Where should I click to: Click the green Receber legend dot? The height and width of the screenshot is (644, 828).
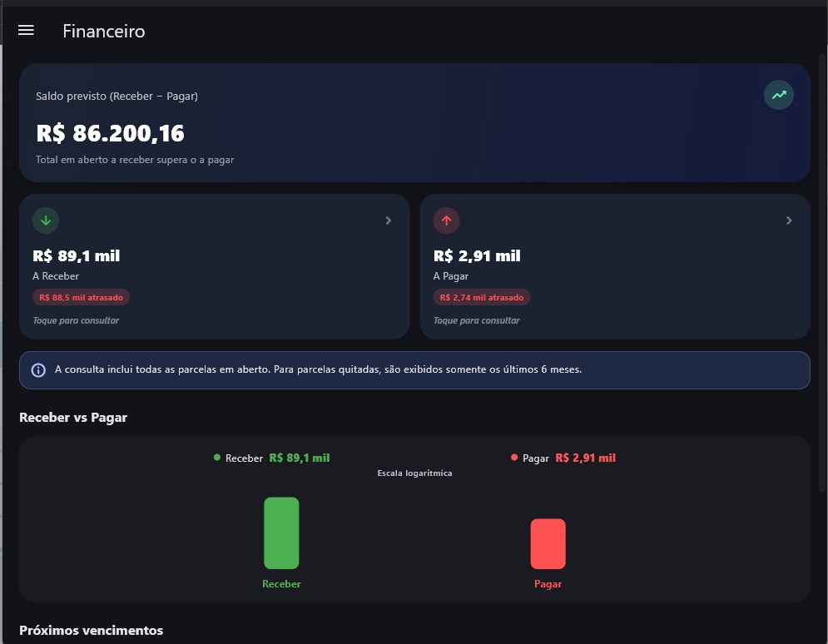[217, 458]
